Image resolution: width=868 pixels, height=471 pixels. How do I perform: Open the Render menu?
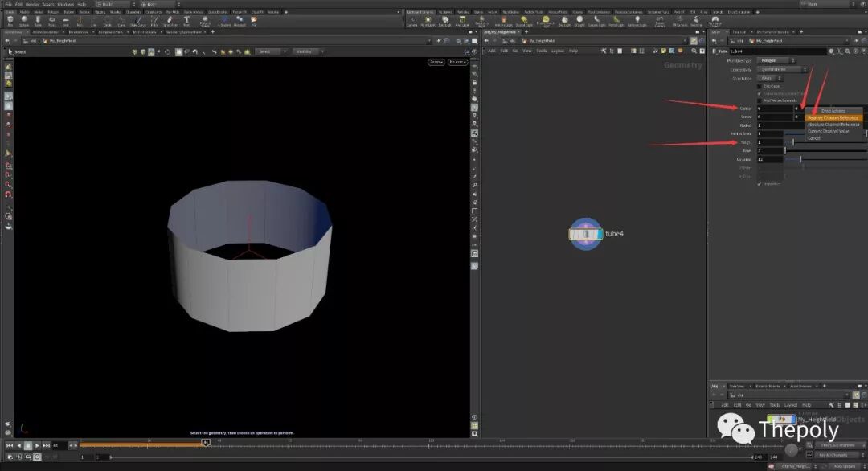pyautogui.click(x=32, y=5)
